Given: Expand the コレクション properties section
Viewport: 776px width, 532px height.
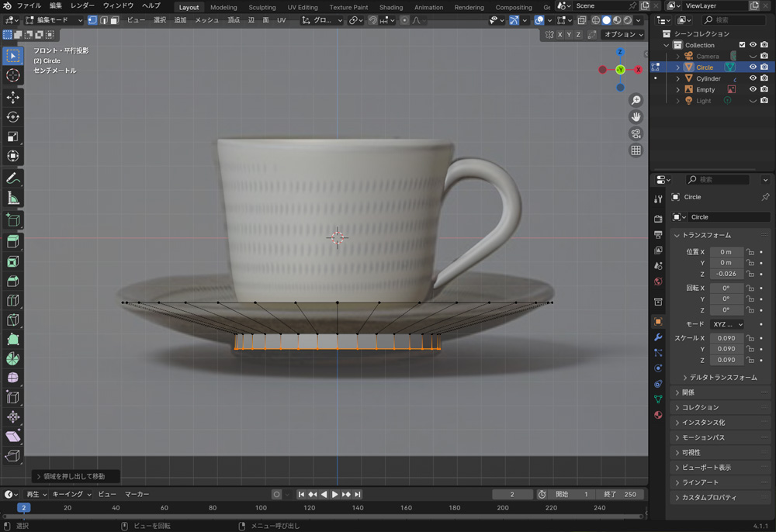Looking at the screenshot, I should tap(700, 407).
